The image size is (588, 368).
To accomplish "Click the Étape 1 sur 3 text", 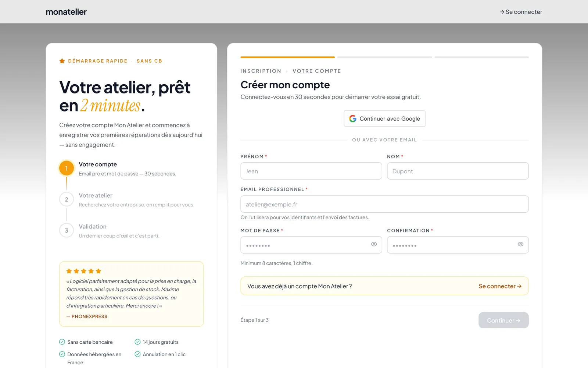I will [255, 320].
